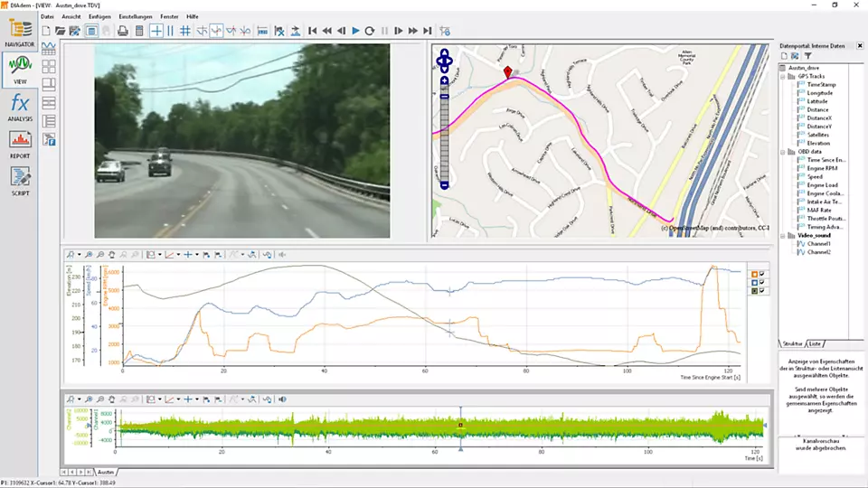868x488 pixels.
Task: Open the Einfügen menu
Action: click(x=99, y=16)
